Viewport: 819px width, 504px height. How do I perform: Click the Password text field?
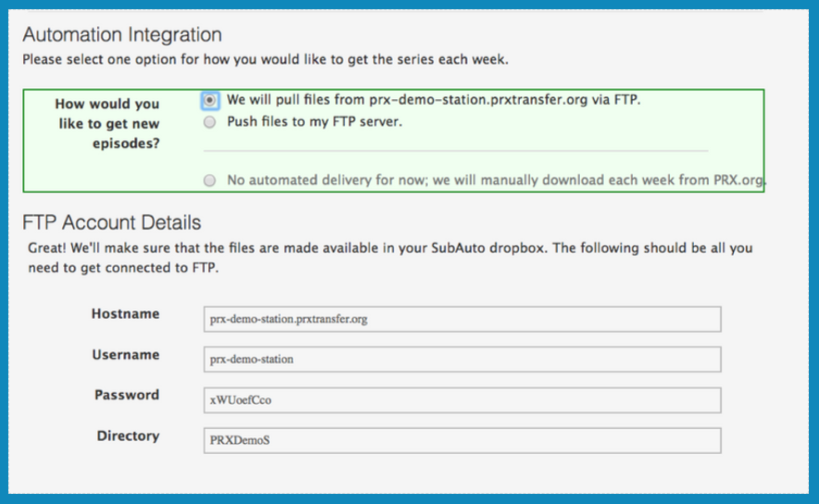(462, 400)
